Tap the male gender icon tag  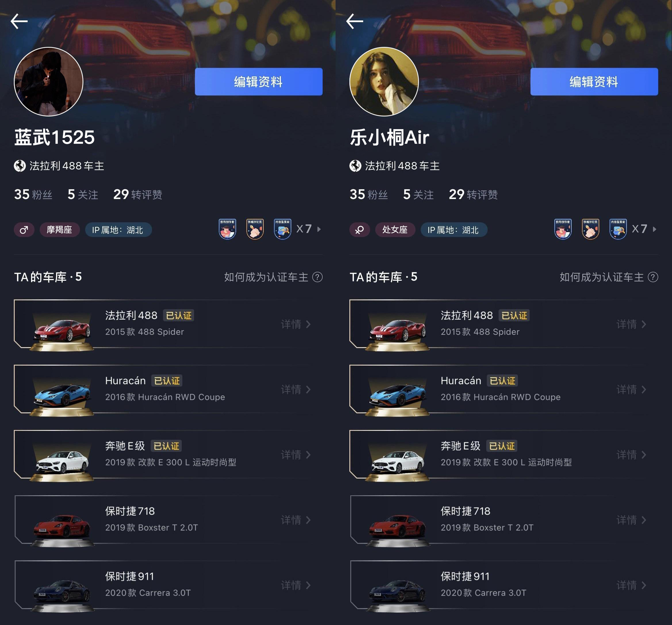coord(24,230)
